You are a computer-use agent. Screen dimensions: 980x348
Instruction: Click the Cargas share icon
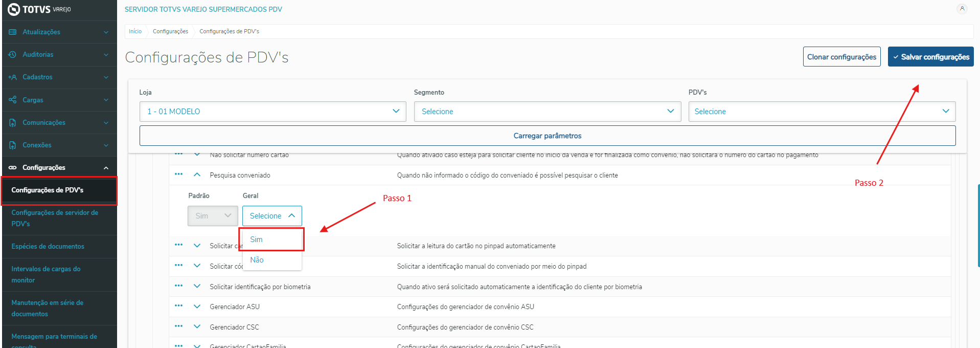tap(13, 100)
